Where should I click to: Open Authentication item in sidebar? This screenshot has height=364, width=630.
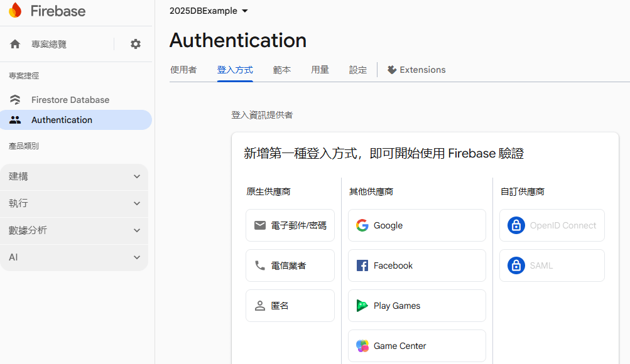click(x=76, y=120)
